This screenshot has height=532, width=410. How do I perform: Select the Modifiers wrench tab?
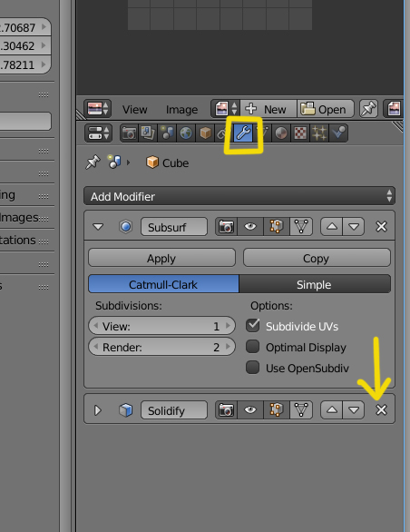243,133
